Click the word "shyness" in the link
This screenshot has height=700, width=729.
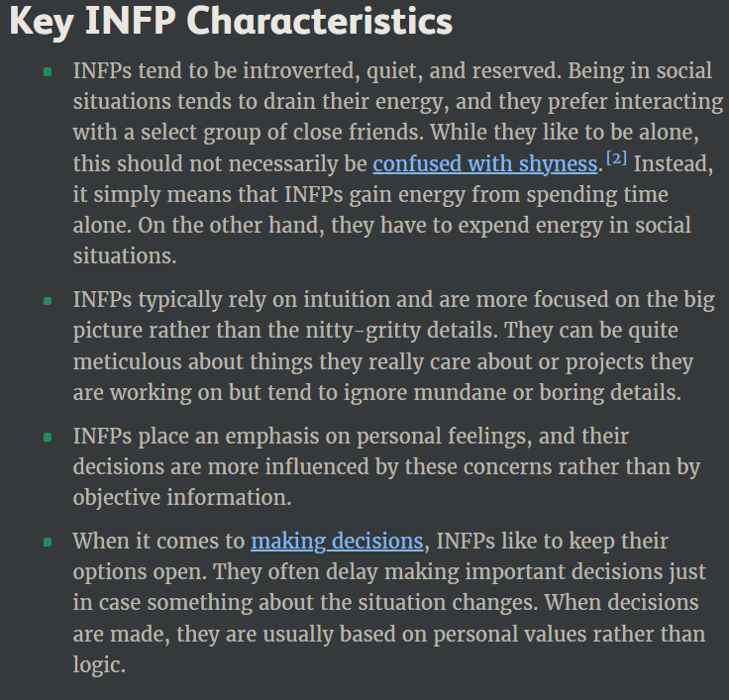[558, 164]
